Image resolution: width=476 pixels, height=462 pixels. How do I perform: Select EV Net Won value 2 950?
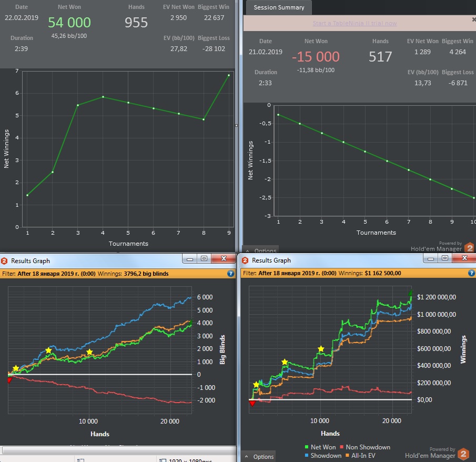tap(178, 17)
